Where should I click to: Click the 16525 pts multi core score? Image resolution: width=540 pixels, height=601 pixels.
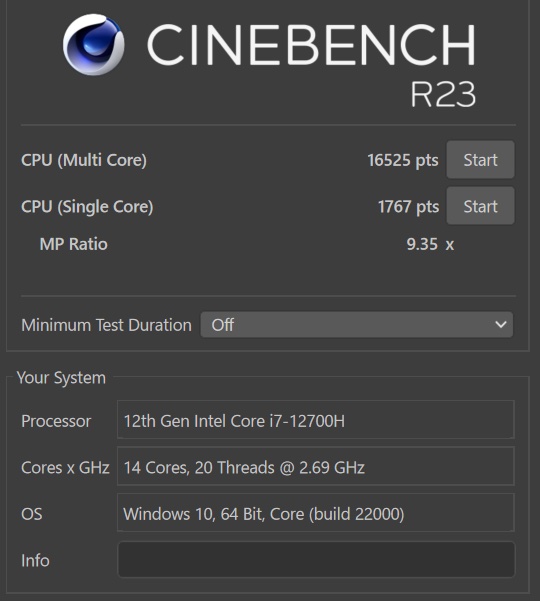pos(403,160)
